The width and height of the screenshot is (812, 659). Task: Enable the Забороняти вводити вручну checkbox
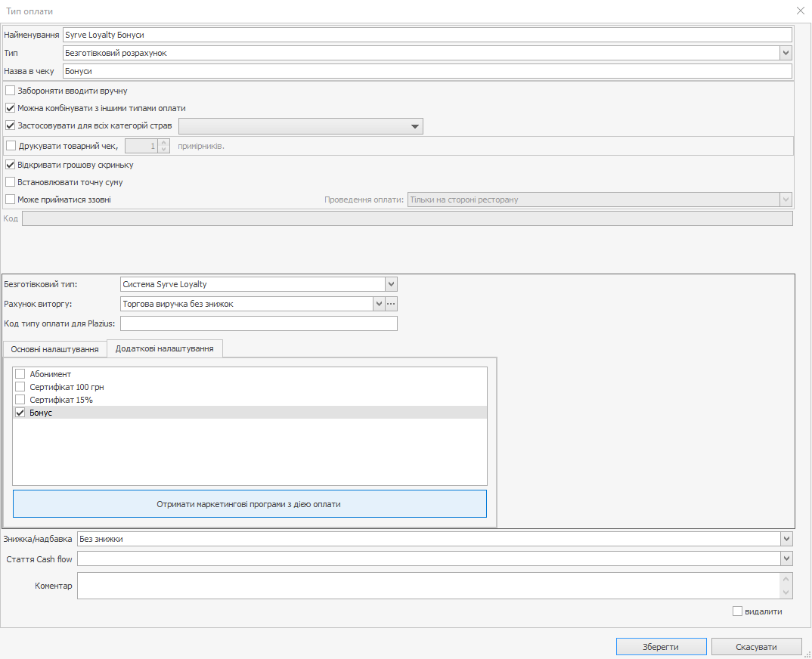[x=11, y=91]
